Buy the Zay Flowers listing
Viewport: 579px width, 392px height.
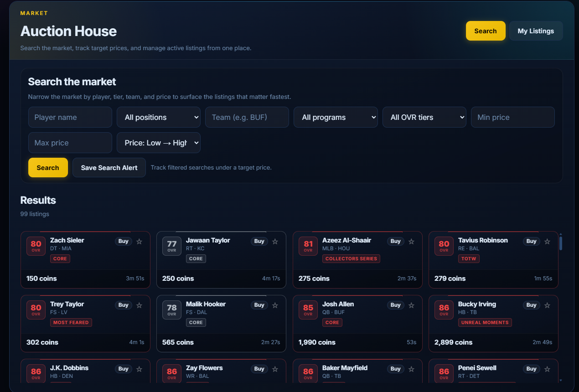pyautogui.click(x=259, y=369)
